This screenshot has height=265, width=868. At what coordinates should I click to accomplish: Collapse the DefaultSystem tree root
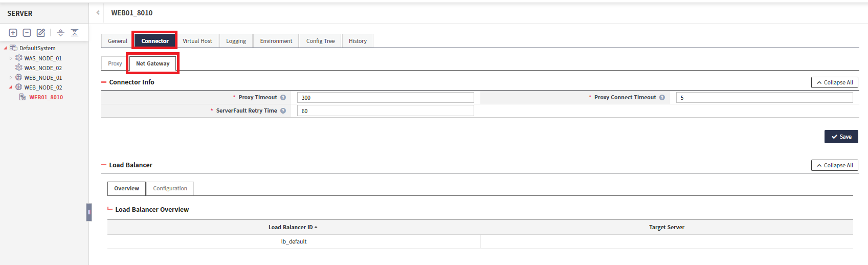[x=6, y=48]
